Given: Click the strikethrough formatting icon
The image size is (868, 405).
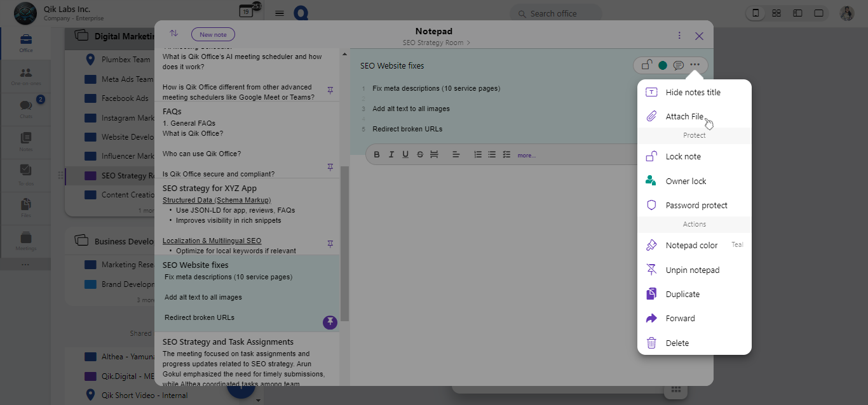Looking at the screenshot, I should [x=420, y=155].
